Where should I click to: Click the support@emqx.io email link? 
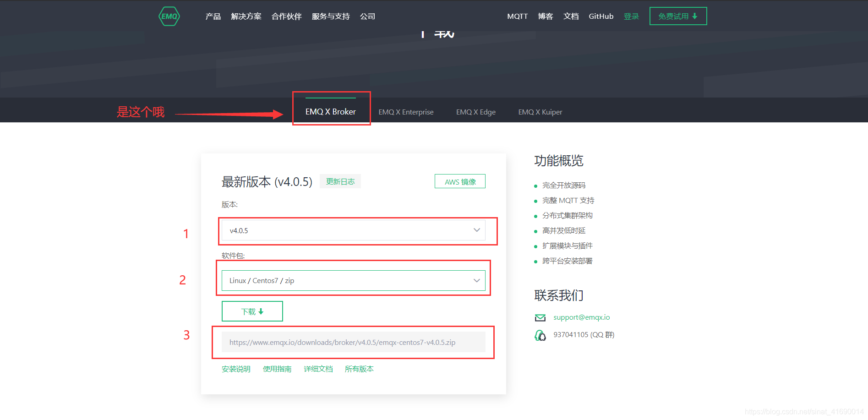(x=582, y=317)
